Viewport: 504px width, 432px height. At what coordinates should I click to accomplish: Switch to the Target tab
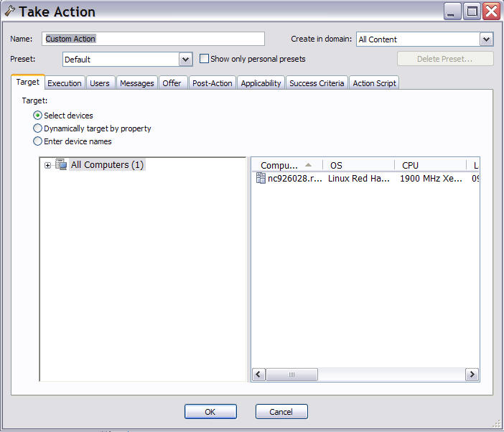(x=28, y=83)
